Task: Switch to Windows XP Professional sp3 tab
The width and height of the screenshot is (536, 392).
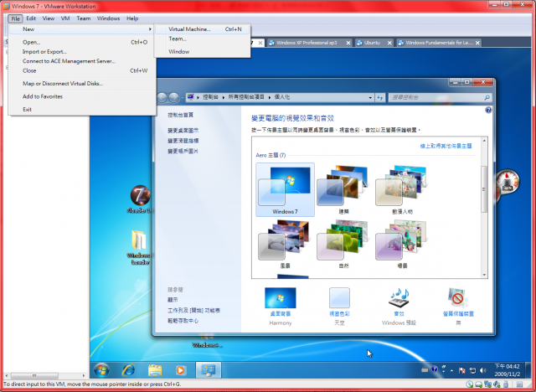Action: [307, 43]
